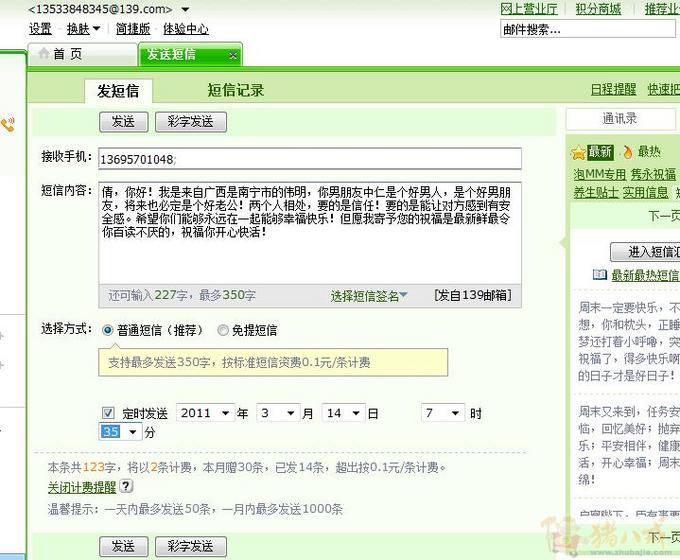Viewport: 680px width, 560px height.
Task: Open 体验中心
Action: coord(186,29)
